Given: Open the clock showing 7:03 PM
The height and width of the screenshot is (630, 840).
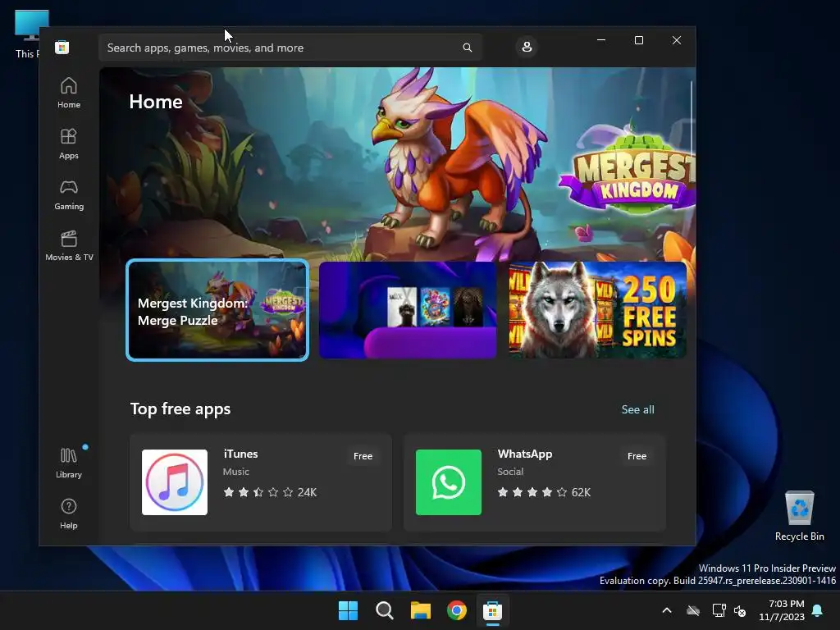Looking at the screenshot, I should (782, 610).
